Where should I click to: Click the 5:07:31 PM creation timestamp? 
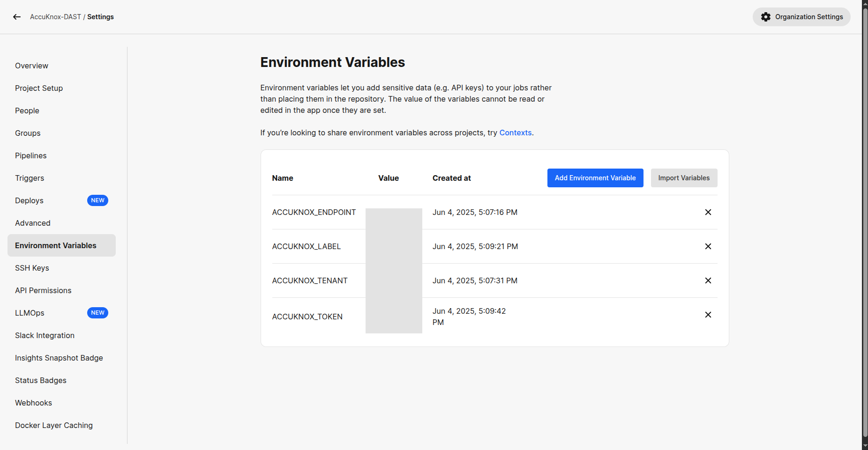475,280
